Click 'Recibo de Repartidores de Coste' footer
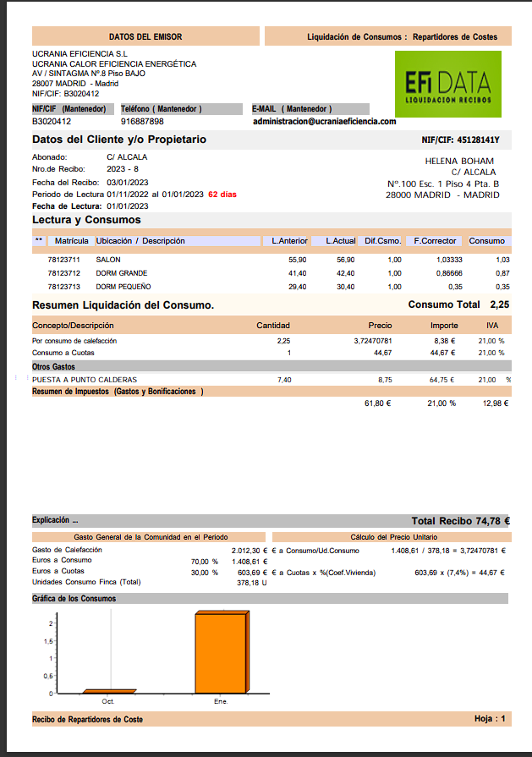The width and height of the screenshot is (532, 757). click(x=87, y=719)
